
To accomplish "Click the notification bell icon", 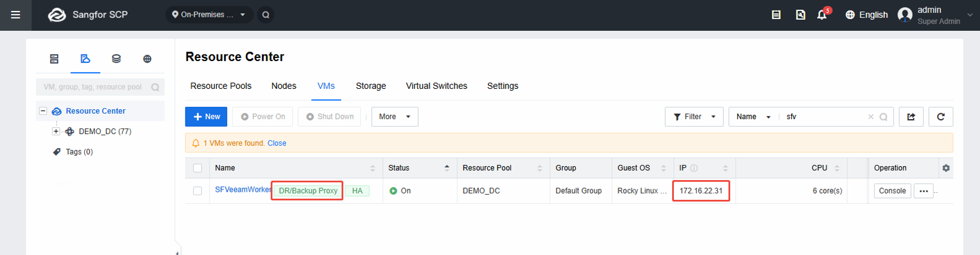I will point(821,15).
